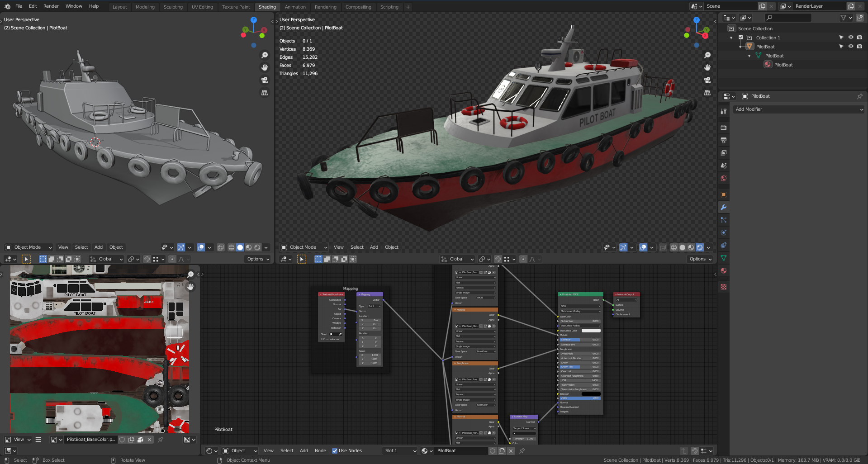Click the Options button in the viewport header
The image size is (868, 464).
point(257,259)
